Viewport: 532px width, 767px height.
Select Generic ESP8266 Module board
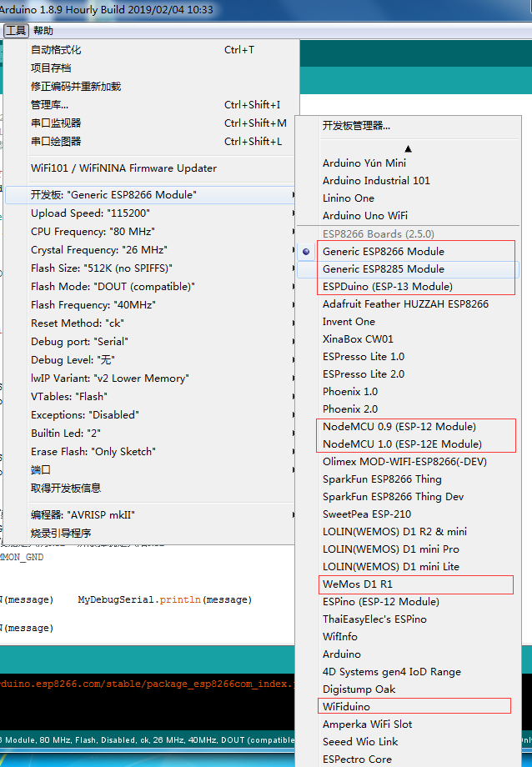point(409,252)
